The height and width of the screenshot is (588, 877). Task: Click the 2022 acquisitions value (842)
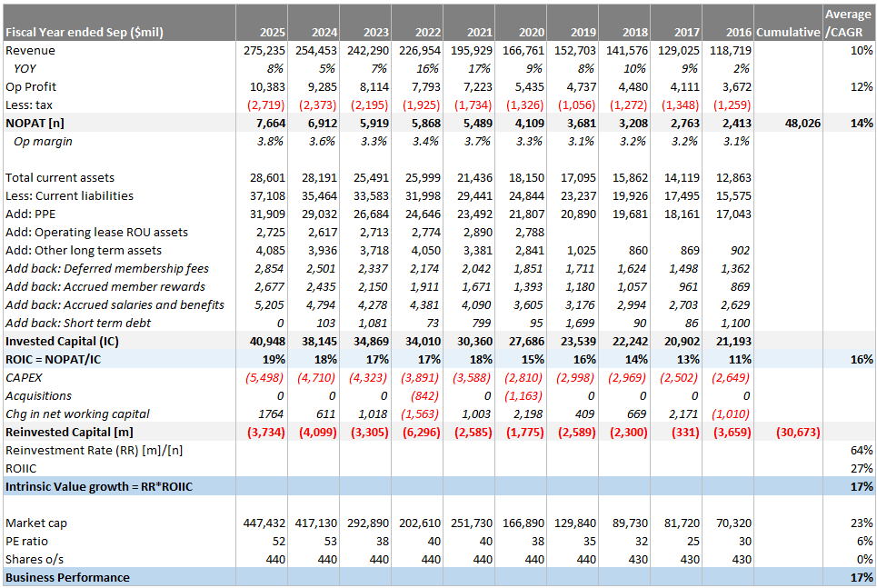click(424, 395)
